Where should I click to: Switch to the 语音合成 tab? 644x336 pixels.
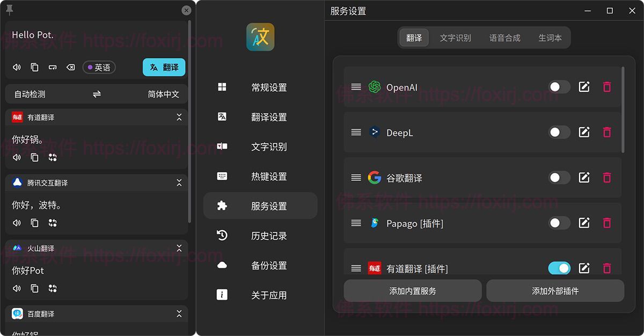click(504, 38)
